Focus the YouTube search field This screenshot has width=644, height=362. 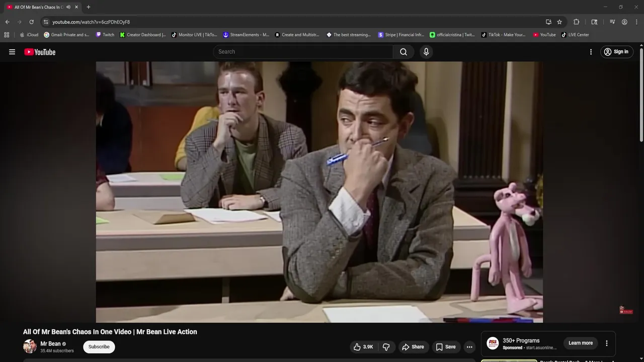[x=303, y=52]
